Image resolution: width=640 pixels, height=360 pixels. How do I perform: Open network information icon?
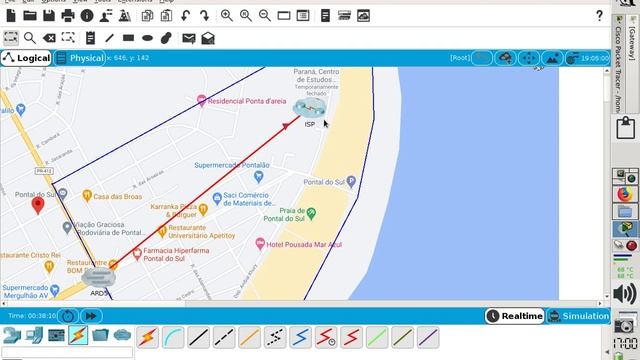click(x=87, y=16)
